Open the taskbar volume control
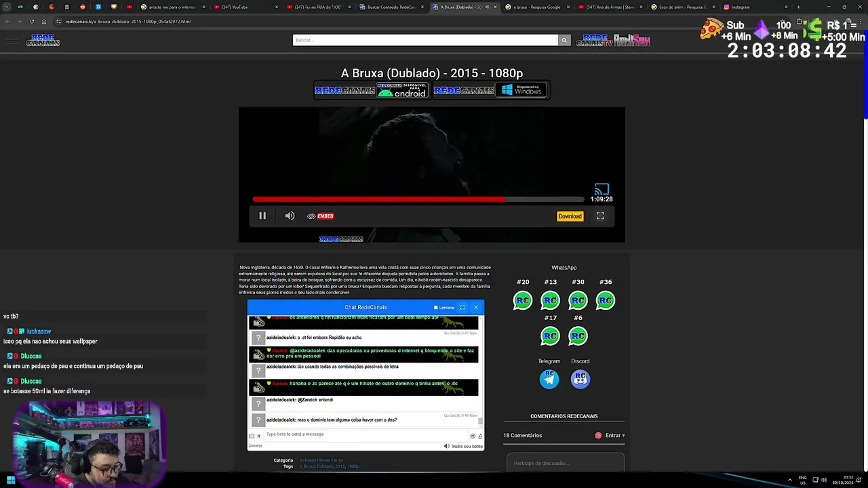The image size is (868, 488). [824, 480]
